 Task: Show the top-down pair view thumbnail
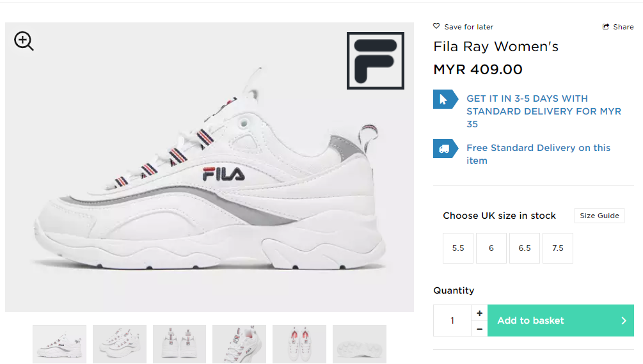coord(299,344)
